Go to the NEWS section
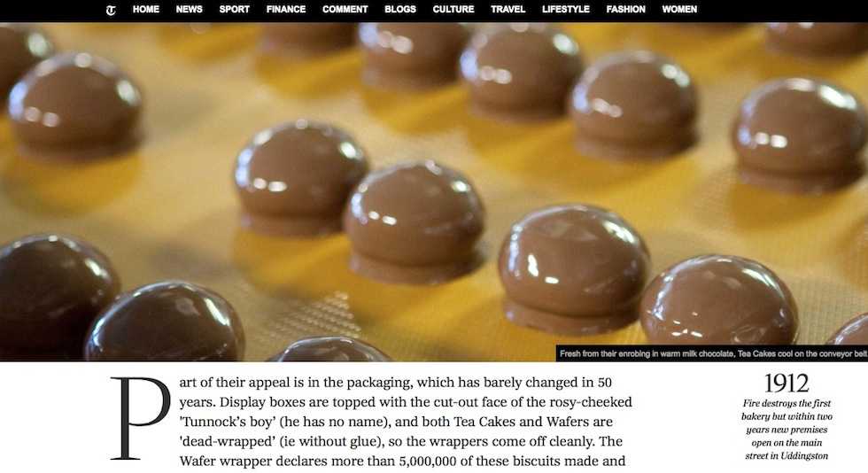This screenshot has height=473, width=868. coord(190,10)
